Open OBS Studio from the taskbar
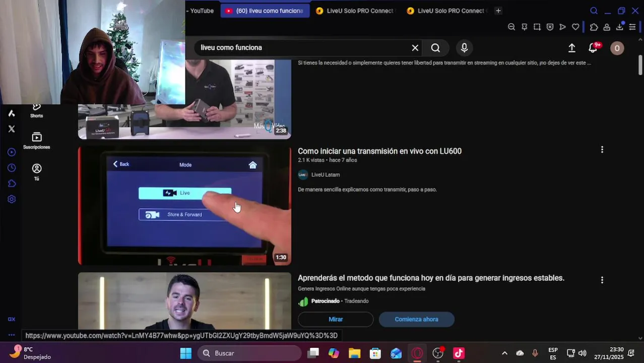Image resolution: width=644 pixels, height=363 pixels. pos(438,353)
